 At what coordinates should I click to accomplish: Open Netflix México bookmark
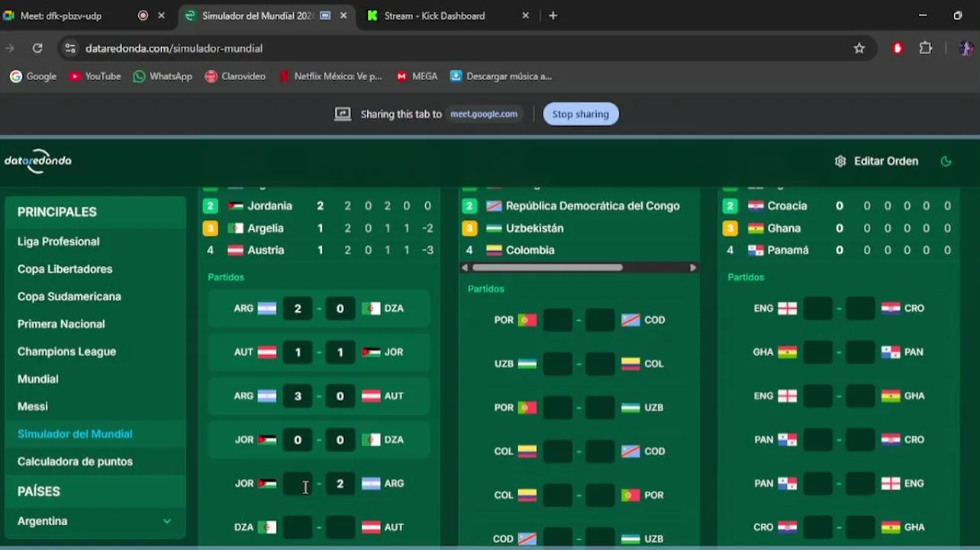(x=330, y=76)
